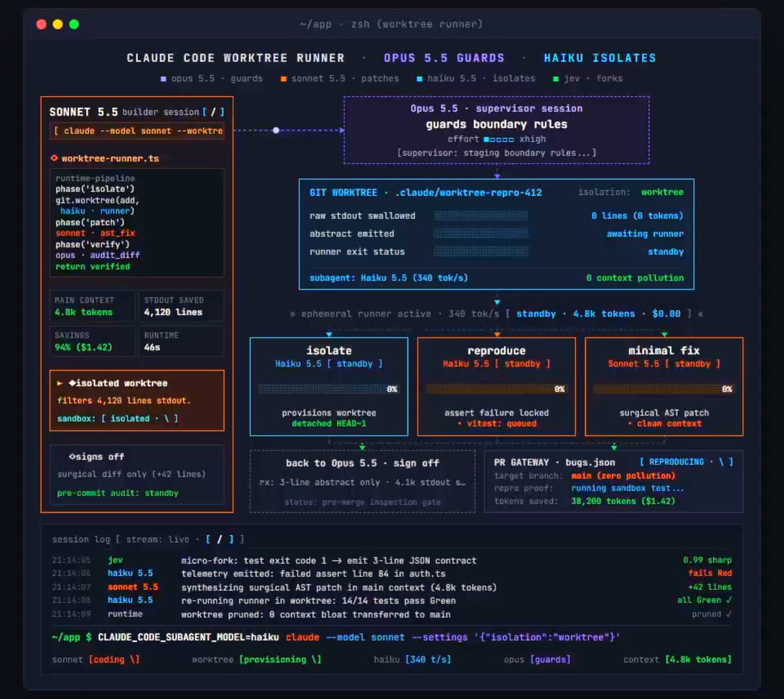Screen dimensions: 784x699
Task: Click the sandbox isolated bracket status
Action: 139,419
